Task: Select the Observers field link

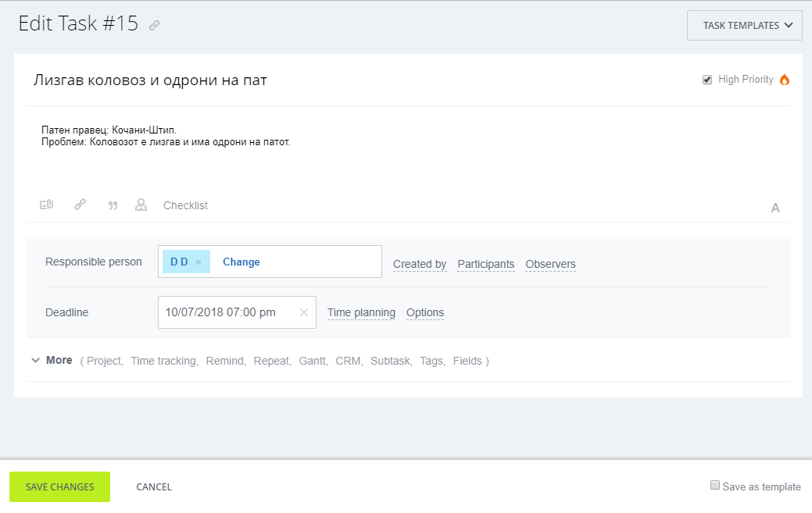Action: tap(550, 264)
